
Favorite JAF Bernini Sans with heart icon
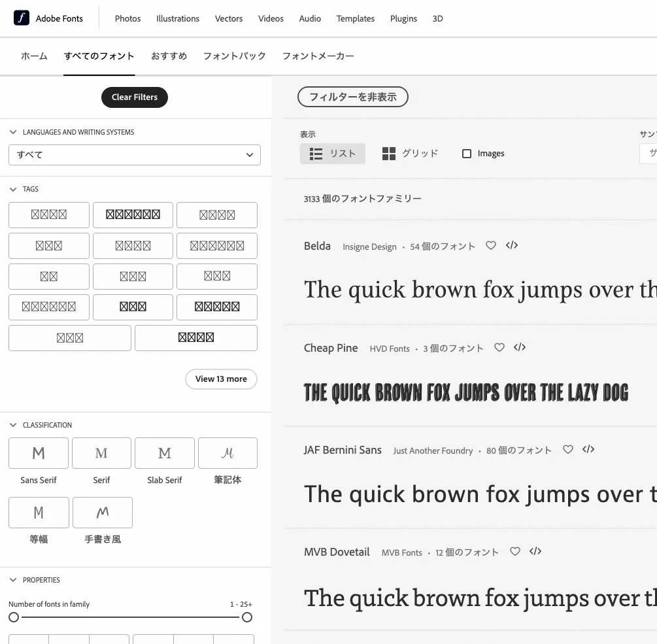point(567,450)
